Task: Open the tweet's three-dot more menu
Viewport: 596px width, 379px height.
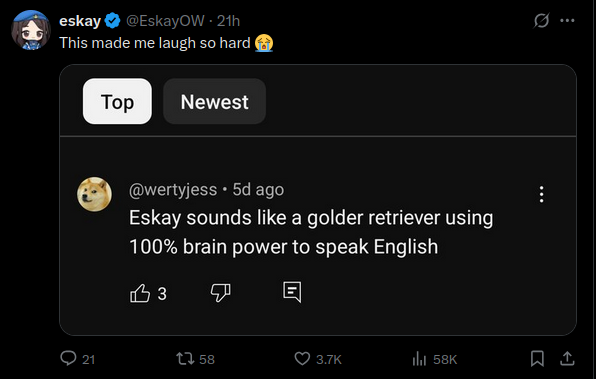Action: [567, 21]
